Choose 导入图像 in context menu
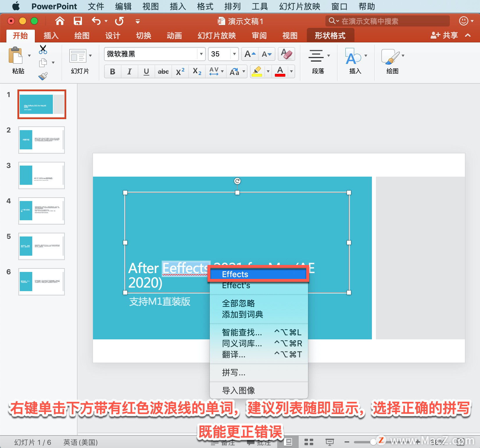 [259, 390]
